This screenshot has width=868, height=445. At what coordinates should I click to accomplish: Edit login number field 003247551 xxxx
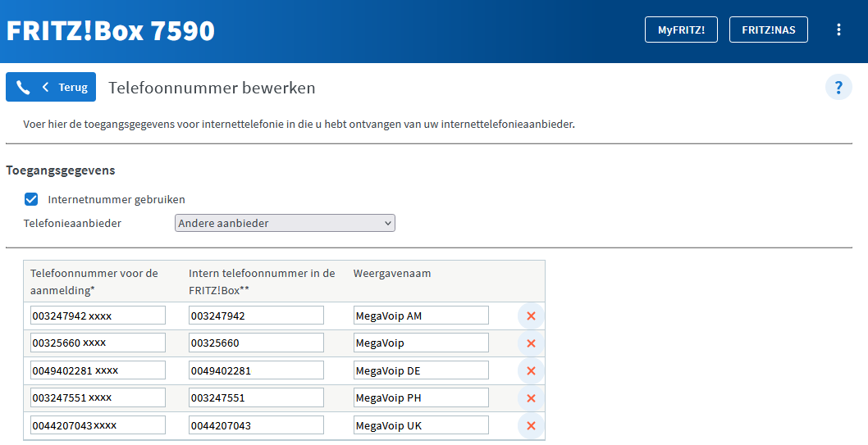(x=98, y=398)
